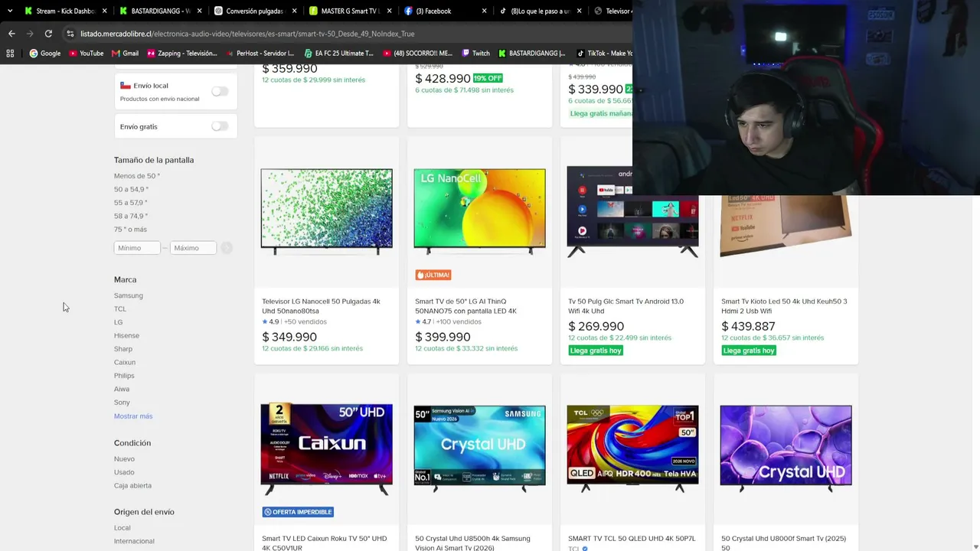Filter condition by Caja abierta
This screenshot has height=551, width=980.
[x=132, y=486]
